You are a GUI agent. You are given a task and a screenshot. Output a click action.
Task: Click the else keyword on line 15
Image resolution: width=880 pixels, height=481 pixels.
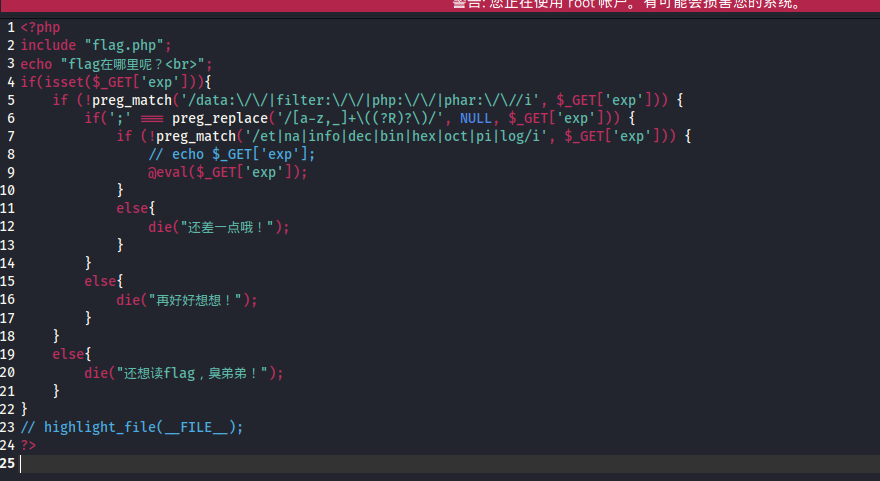(100, 281)
